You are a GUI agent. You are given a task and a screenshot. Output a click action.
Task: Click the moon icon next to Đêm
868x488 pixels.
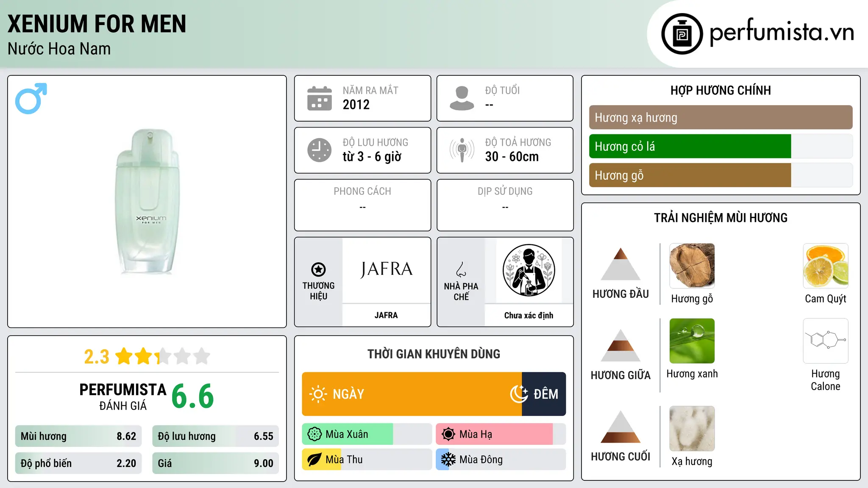(x=519, y=394)
